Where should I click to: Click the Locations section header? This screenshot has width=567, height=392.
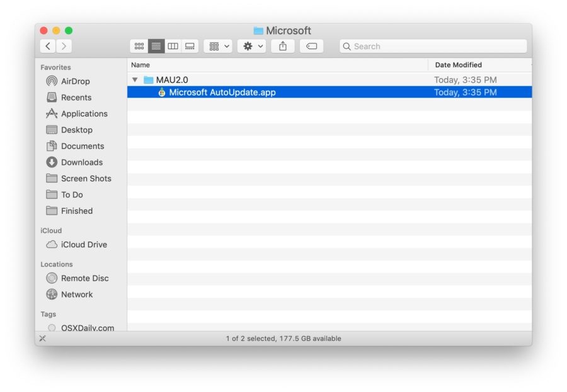tap(57, 264)
